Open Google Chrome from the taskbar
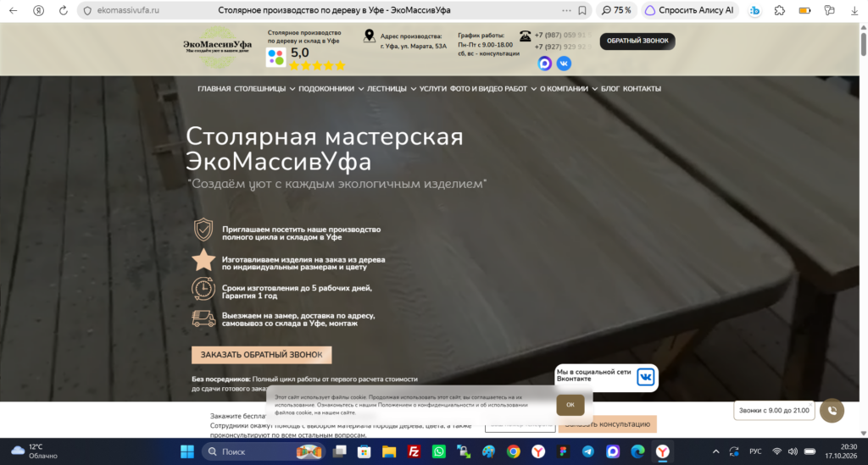The height and width of the screenshot is (465, 868). (x=513, y=451)
